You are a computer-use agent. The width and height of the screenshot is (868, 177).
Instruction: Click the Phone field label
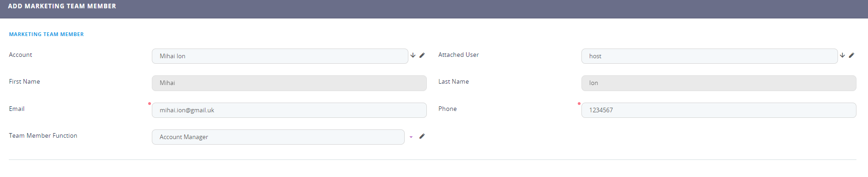click(x=448, y=109)
